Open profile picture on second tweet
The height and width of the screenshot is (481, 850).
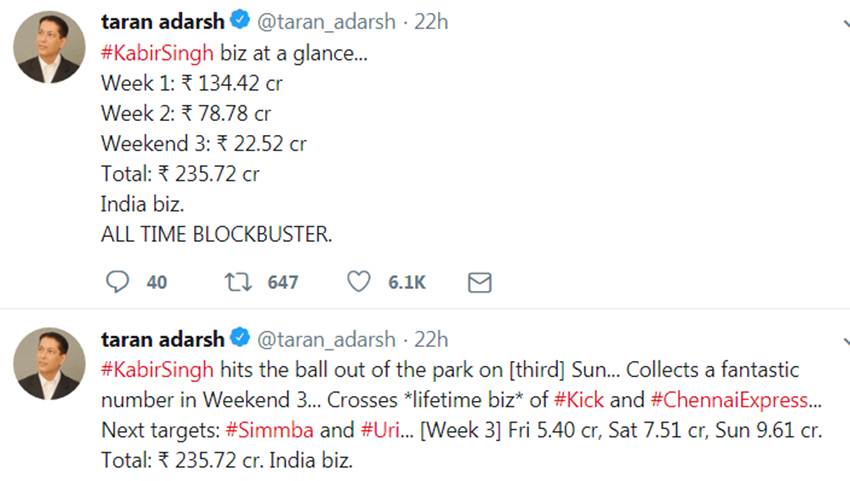click(x=48, y=363)
